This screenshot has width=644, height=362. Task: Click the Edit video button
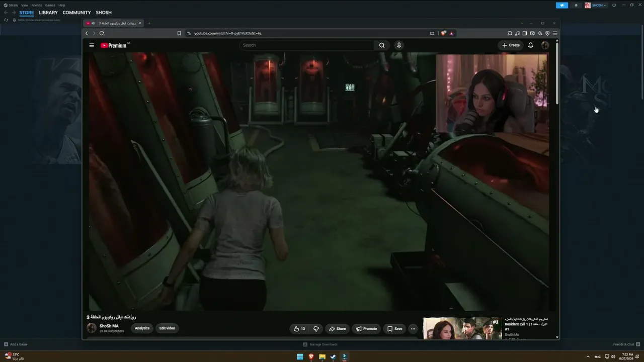point(167,328)
